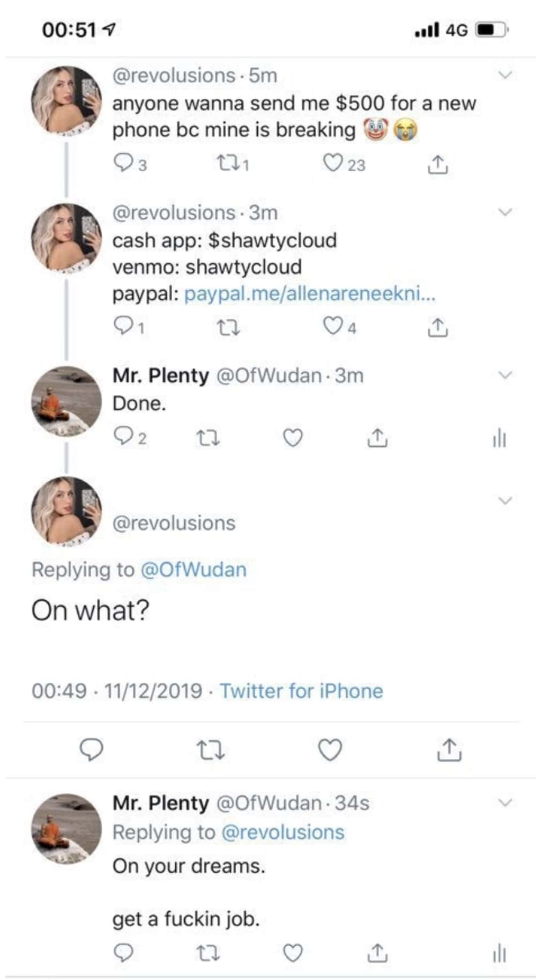Share the $500 new phone tweet
The height and width of the screenshot is (980, 536).
437,164
